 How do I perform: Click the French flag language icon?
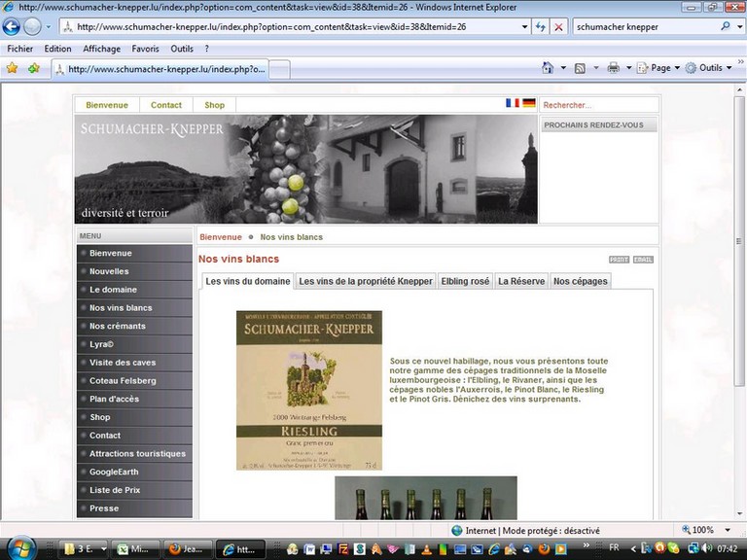(x=512, y=103)
